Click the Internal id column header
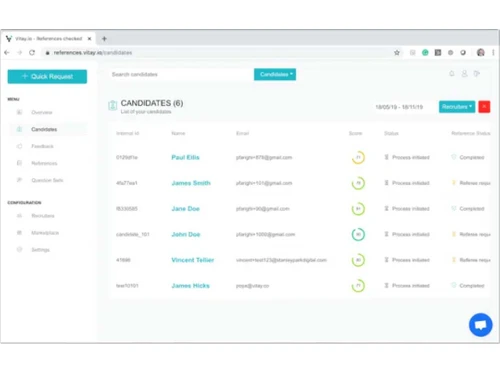This screenshot has width=500, height=375. click(127, 133)
